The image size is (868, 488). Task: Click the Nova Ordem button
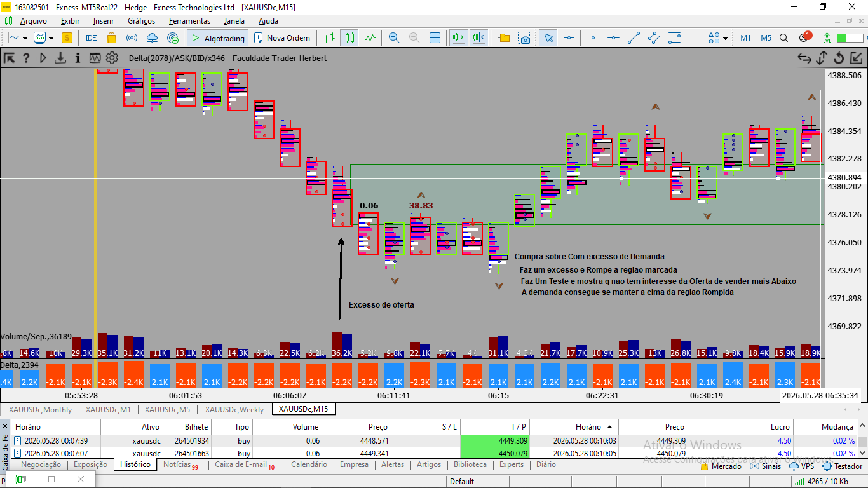(281, 38)
